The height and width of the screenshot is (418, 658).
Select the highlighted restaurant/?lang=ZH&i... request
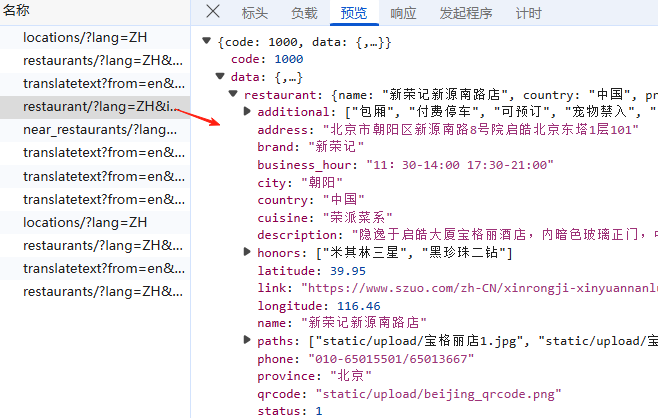[x=95, y=107]
